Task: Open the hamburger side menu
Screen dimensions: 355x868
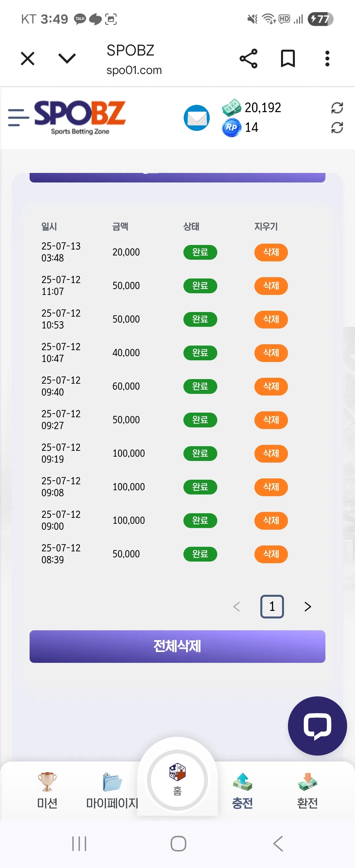Action: pos(18,118)
